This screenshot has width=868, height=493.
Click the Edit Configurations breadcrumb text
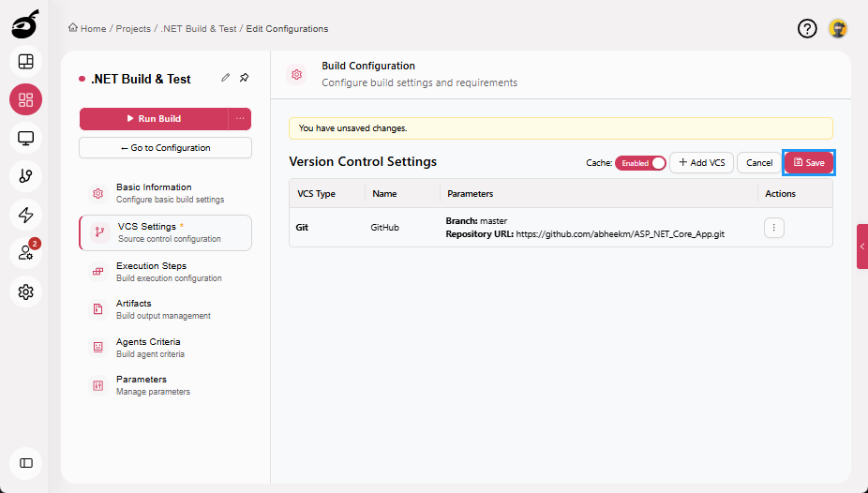(287, 28)
